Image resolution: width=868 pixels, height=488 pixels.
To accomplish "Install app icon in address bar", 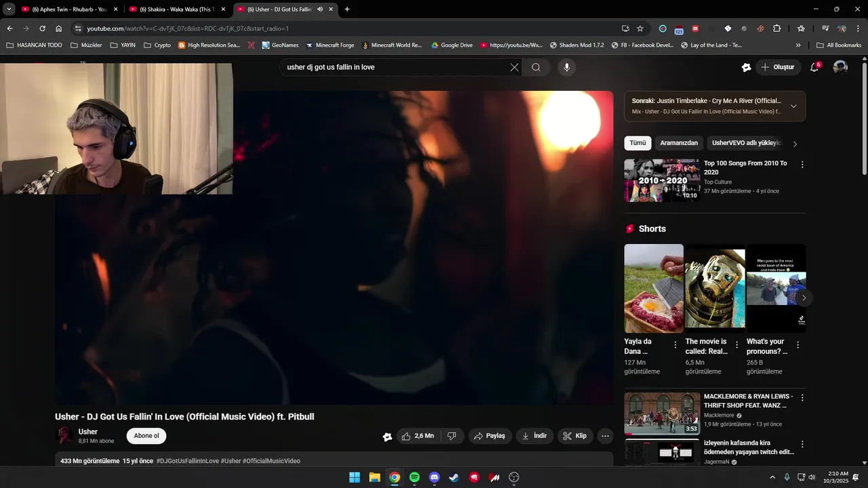I will coord(625,28).
